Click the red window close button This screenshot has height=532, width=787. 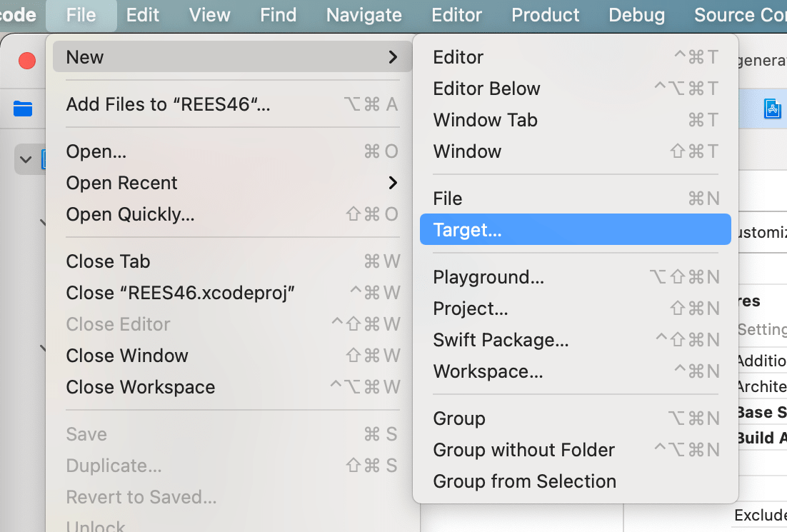(x=27, y=61)
